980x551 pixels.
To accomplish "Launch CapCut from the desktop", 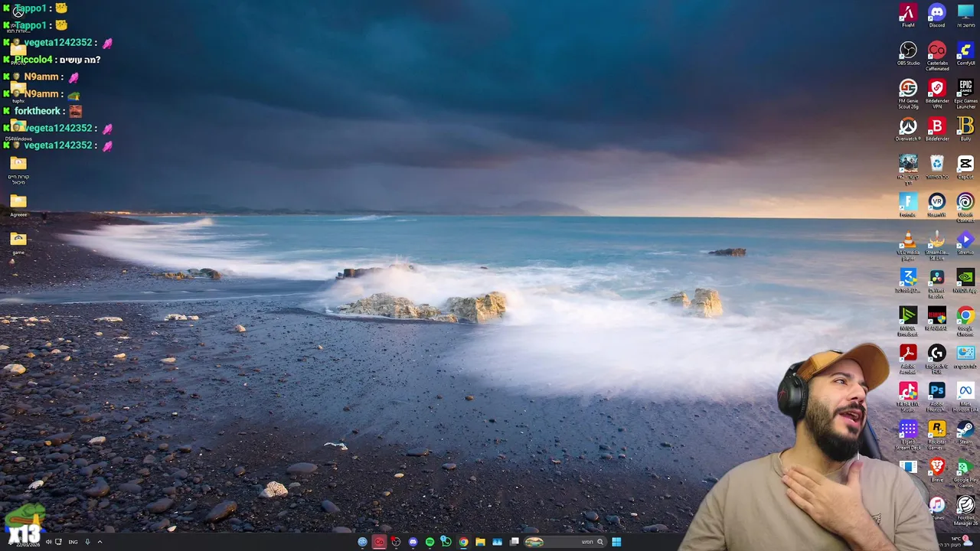I will 965,168.
